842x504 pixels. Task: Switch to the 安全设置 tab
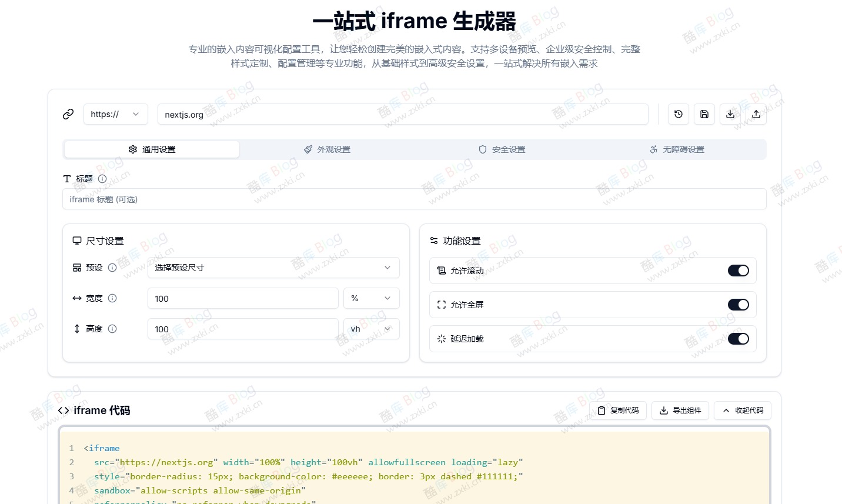[x=502, y=149]
